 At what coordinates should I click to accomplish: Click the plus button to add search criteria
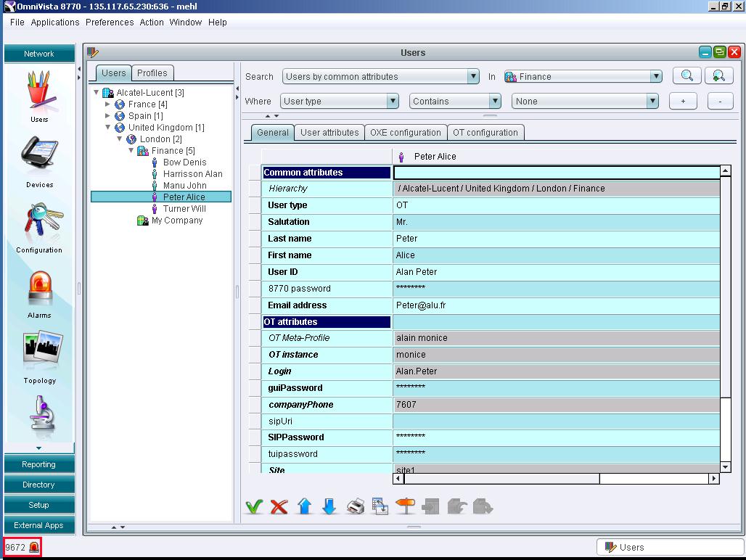(x=682, y=101)
